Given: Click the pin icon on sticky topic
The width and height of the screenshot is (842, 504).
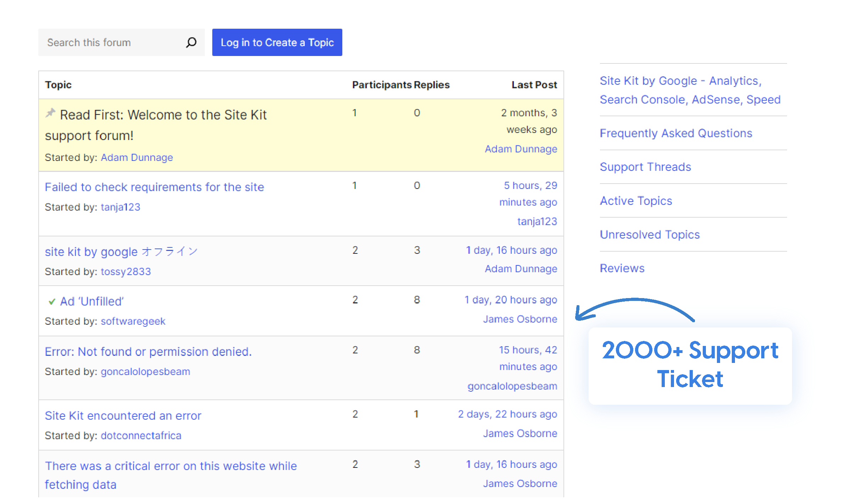Looking at the screenshot, I should point(51,113).
